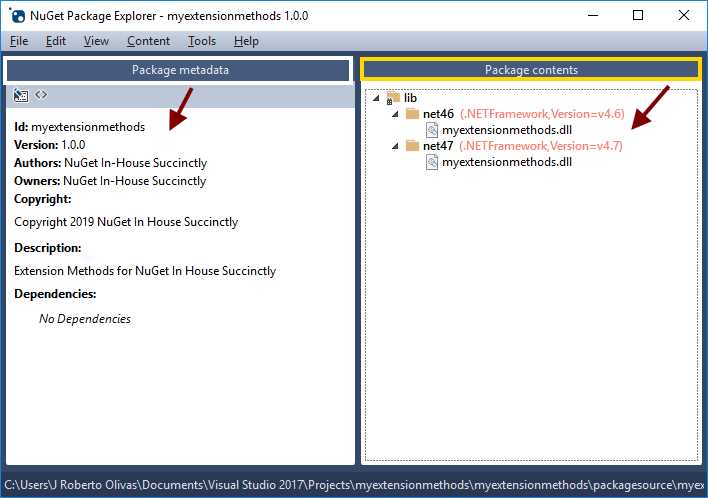Open the Tools menu
Screen dimensions: 708x498
(201, 41)
